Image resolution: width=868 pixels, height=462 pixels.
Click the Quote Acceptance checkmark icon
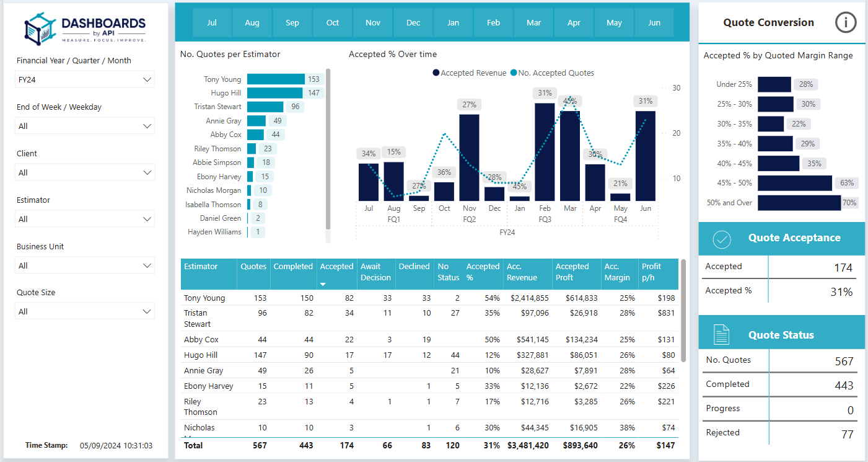[x=722, y=239]
